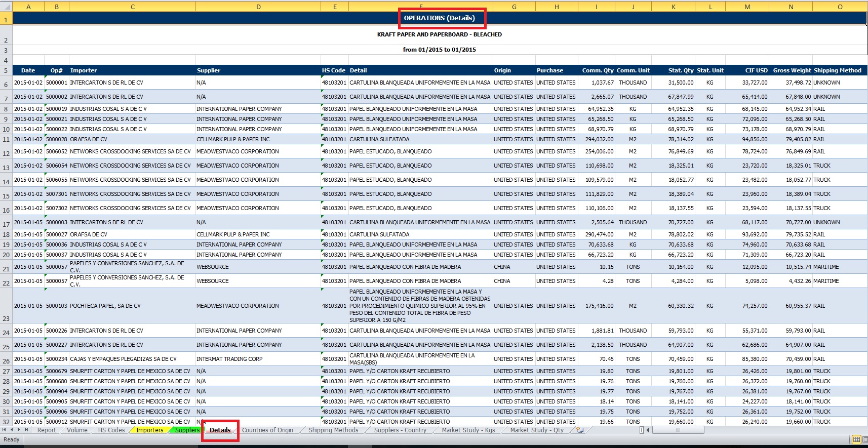The image size is (868, 448).
Task: Jump to last sheet with navigation arrow
Action: click(x=26, y=430)
